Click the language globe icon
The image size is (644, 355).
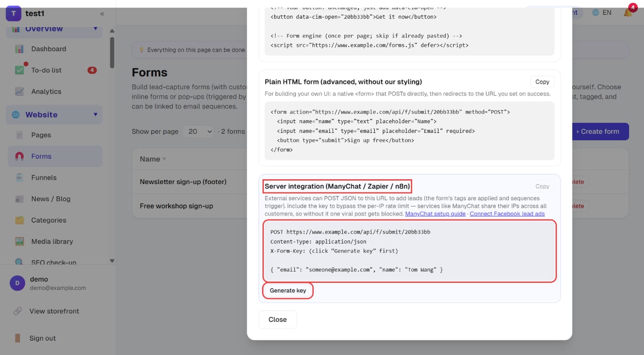coord(595,13)
